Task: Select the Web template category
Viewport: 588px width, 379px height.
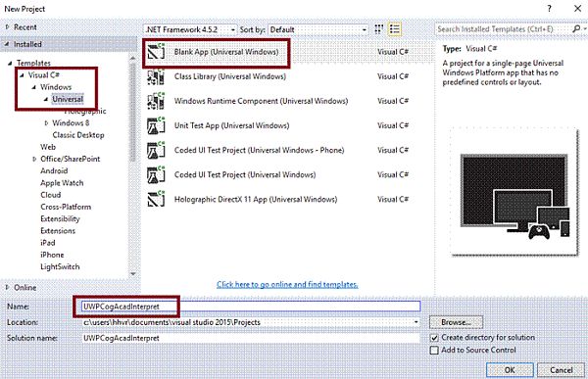Action: pyautogui.click(x=48, y=147)
